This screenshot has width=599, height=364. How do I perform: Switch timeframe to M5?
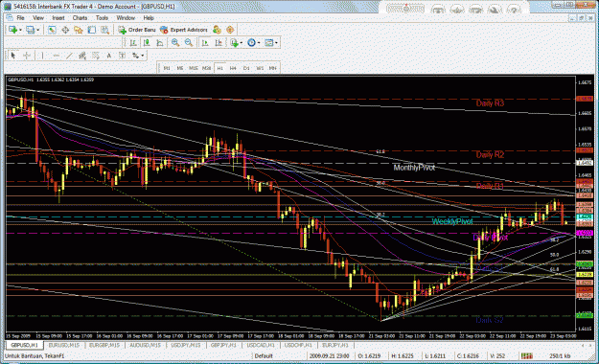point(180,68)
